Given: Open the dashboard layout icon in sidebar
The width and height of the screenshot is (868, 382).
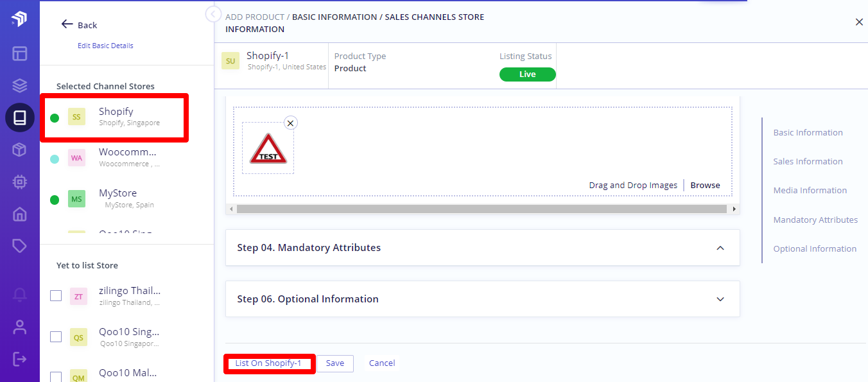Looking at the screenshot, I should [x=20, y=53].
